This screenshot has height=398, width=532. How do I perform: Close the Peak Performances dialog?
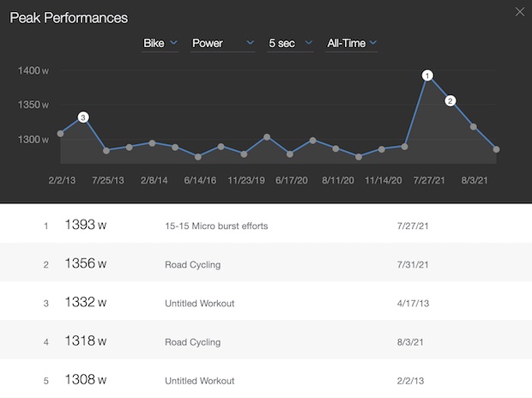pos(516,11)
